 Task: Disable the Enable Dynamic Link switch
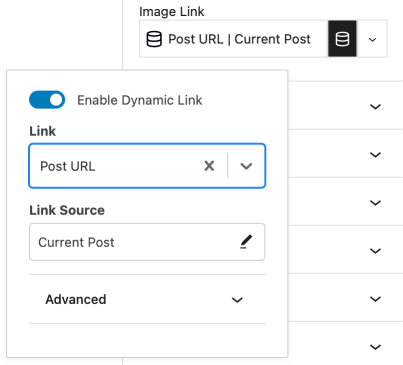click(x=47, y=100)
